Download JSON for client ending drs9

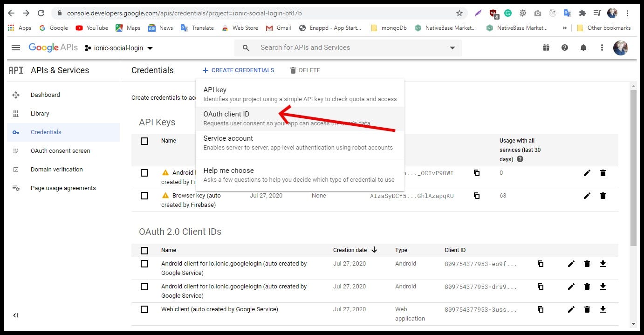click(603, 287)
